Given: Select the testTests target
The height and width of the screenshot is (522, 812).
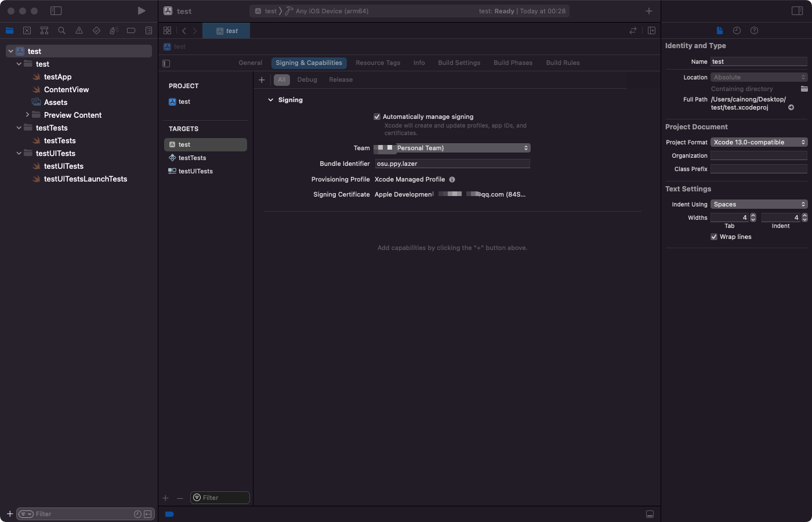Looking at the screenshot, I should pos(206,158).
